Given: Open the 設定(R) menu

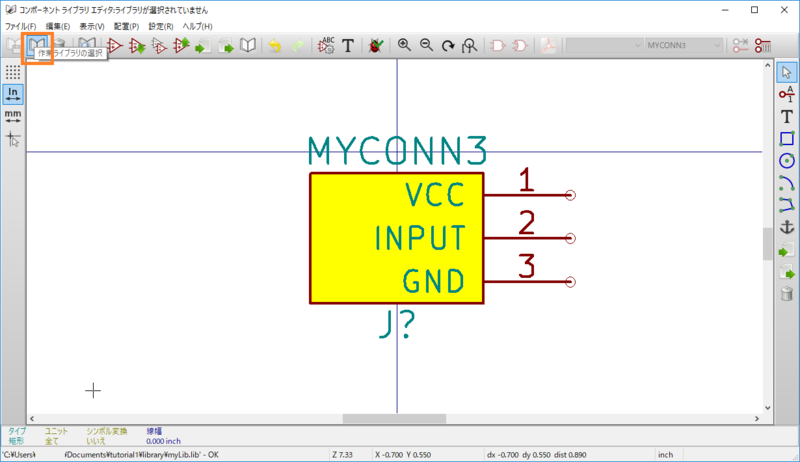Looking at the screenshot, I should tap(161, 26).
